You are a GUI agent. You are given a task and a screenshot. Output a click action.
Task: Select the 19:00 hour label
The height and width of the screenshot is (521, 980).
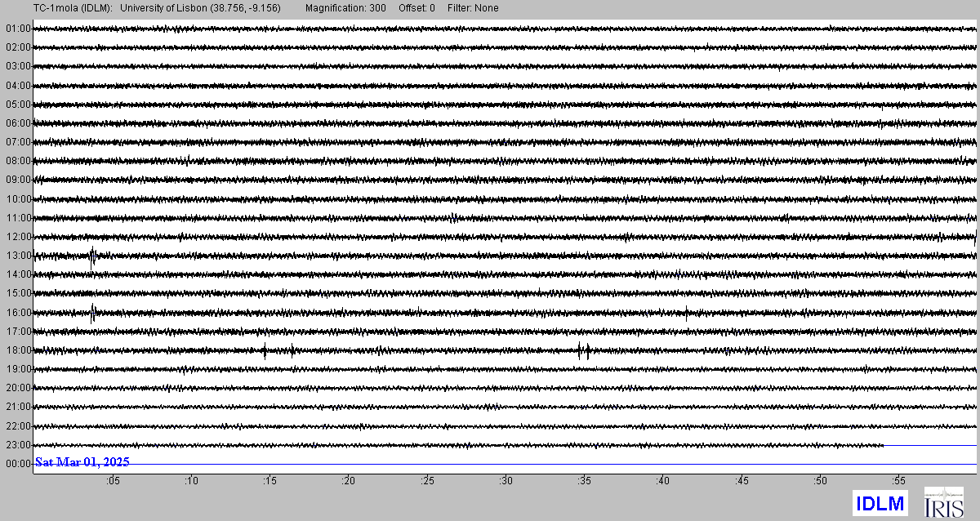18,369
